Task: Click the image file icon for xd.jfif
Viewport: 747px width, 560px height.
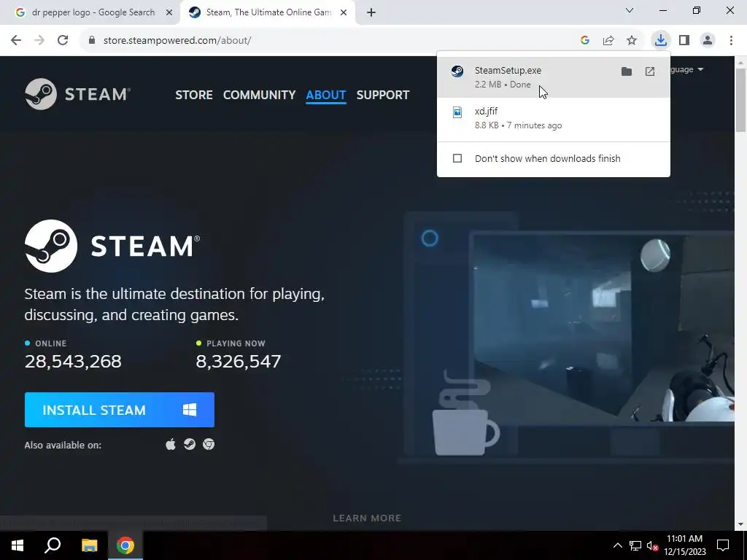Action: coord(457,112)
